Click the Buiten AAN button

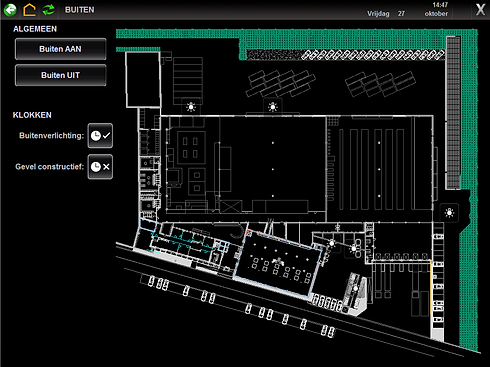click(x=60, y=49)
